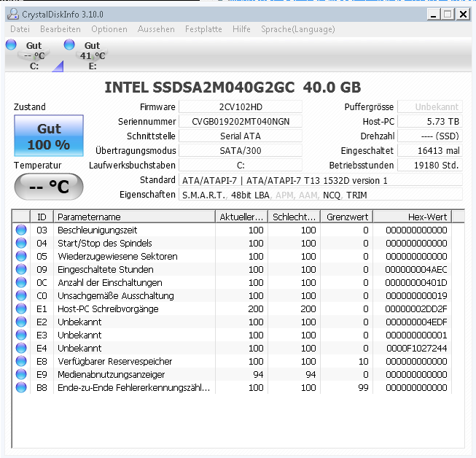Click the Standard field ATA/ATAPI-7
The image size is (476, 458).
[x=321, y=180]
